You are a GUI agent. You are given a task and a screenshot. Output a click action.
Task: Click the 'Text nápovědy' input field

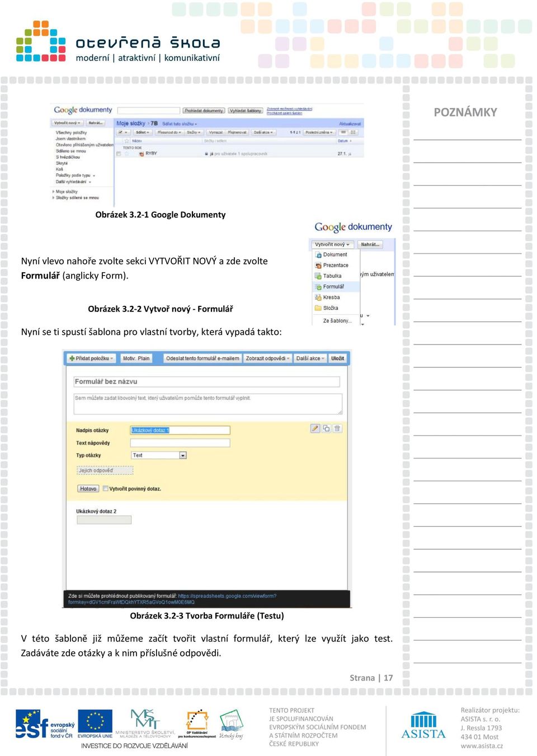(180, 443)
